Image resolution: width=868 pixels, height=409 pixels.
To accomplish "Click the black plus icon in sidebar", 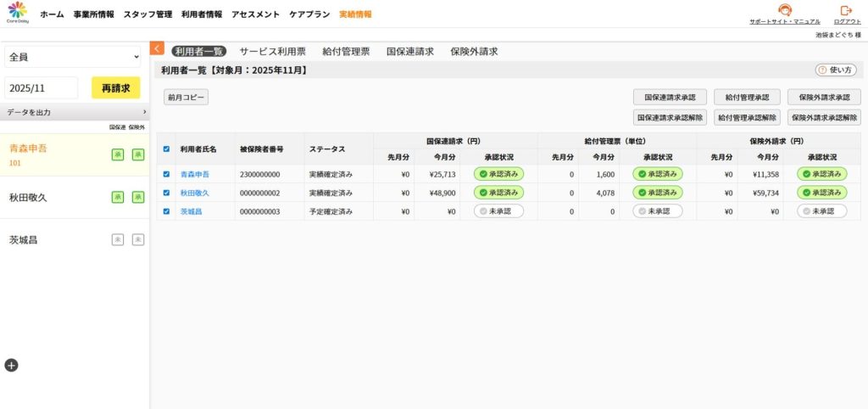I will [x=11, y=365].
